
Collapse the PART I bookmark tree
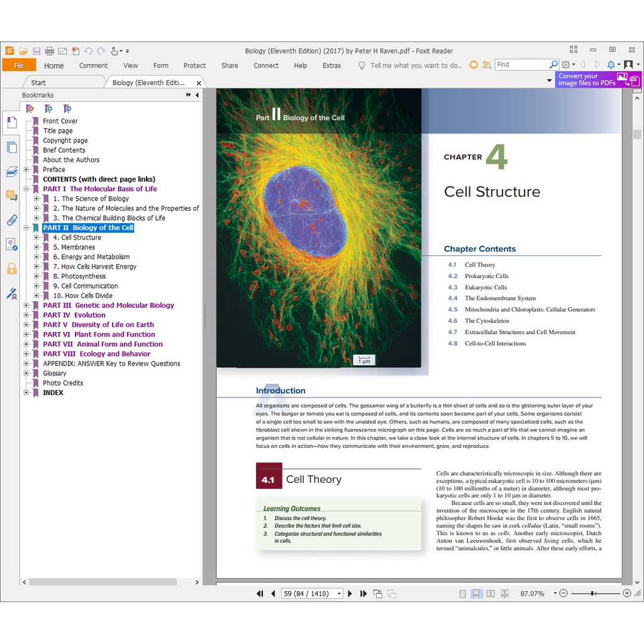[26, 189]
